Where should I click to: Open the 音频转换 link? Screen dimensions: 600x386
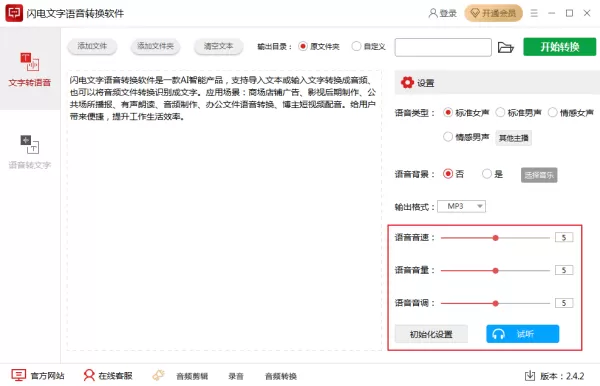[281, 376]
